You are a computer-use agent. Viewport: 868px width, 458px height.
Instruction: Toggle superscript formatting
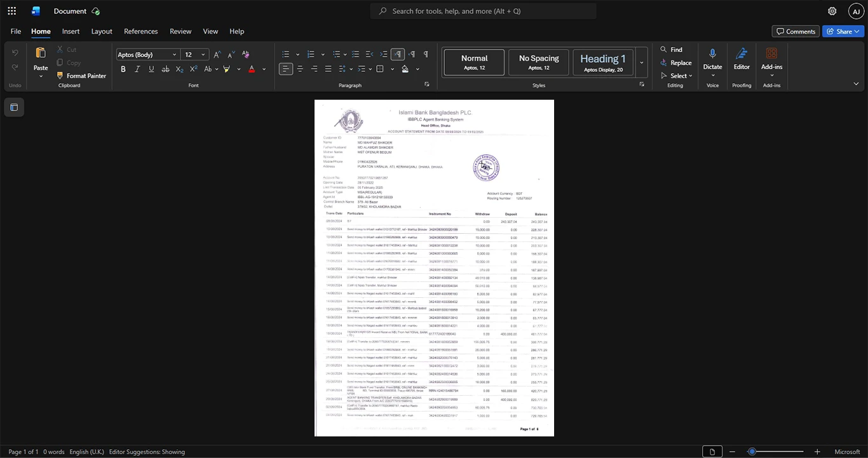click(194, 69)
